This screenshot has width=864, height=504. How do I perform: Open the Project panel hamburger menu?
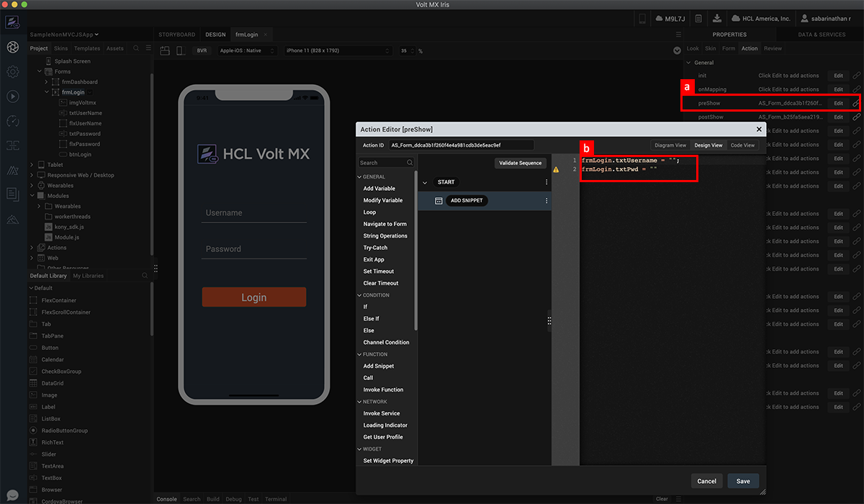click(148, 48)
